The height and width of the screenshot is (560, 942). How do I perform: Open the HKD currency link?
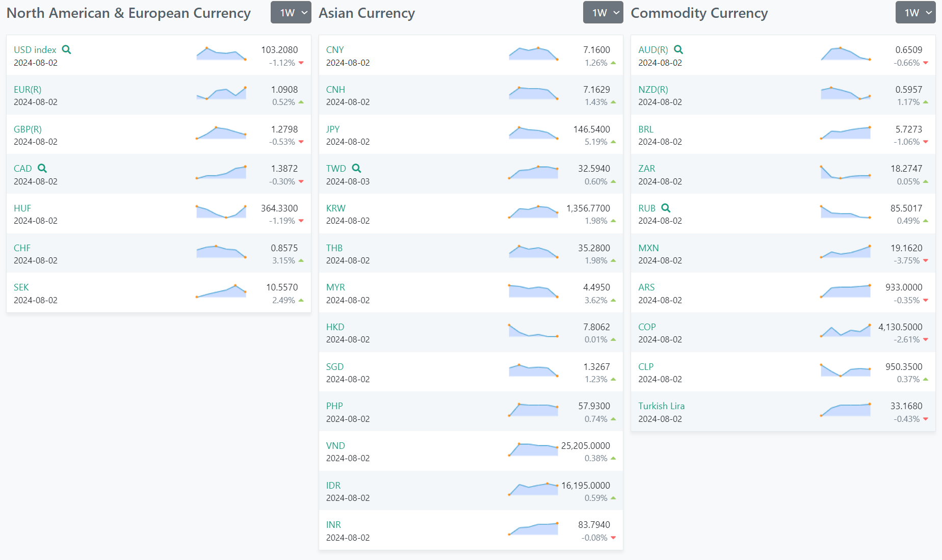click(x=335, y=327)
